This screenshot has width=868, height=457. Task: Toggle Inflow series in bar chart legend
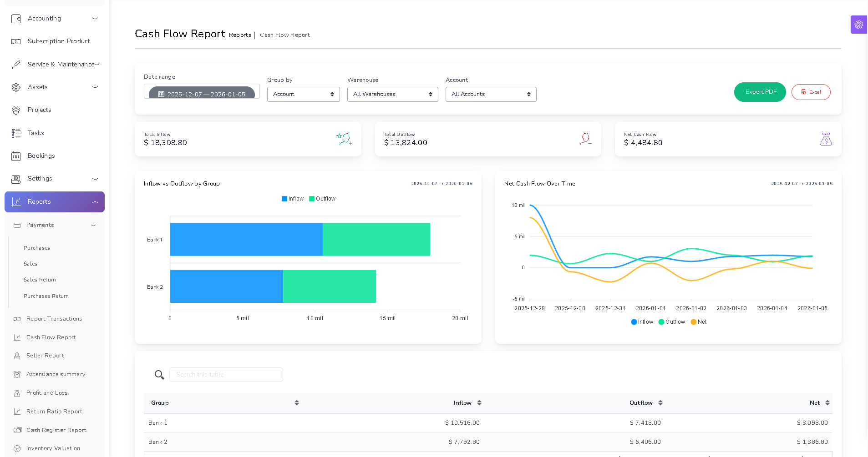[x=293, y=199]
